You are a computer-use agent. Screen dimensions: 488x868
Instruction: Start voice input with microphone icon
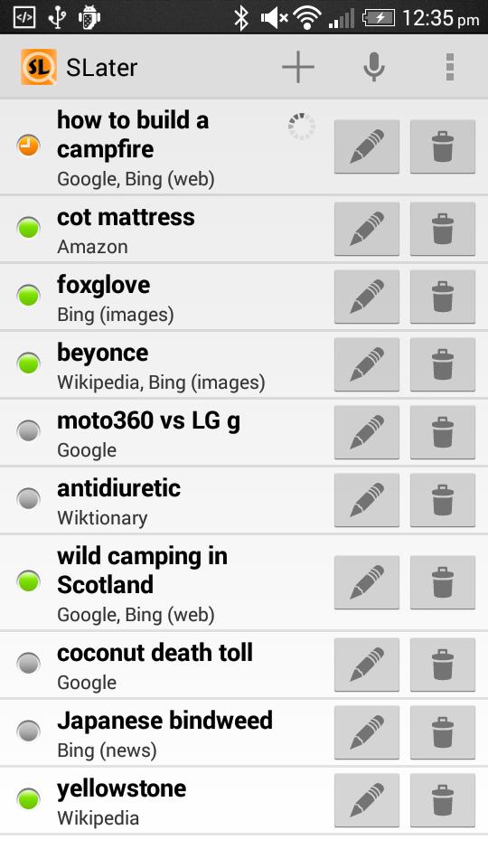pyautogui.click(x=373, y=67)
